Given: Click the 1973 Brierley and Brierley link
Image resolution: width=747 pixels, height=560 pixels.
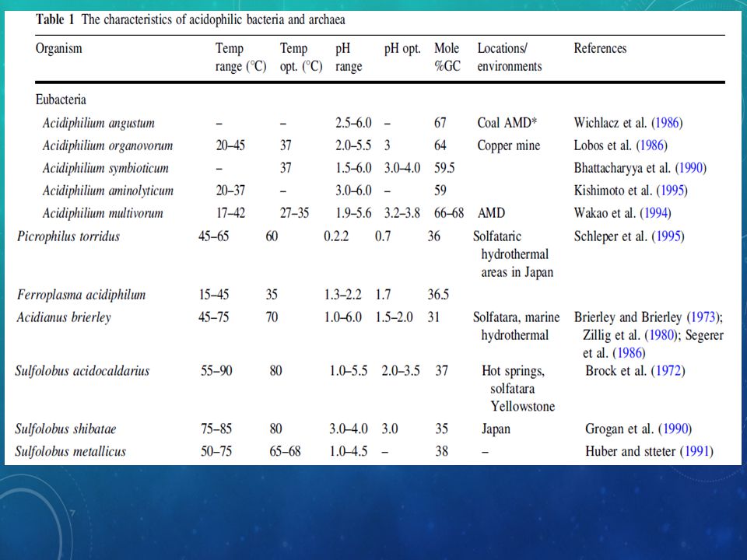Looking at the screenshot, I should (703, 317).
